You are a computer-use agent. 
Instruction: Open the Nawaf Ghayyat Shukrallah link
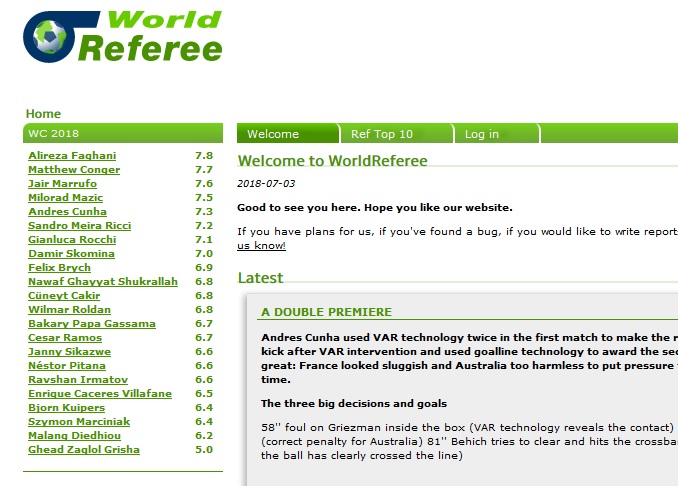click(x=103, y=281)
